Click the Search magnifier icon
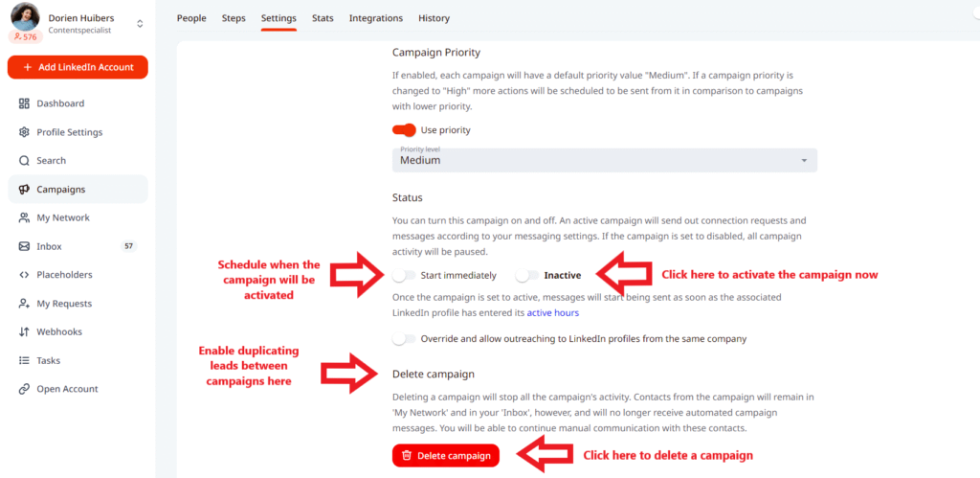 pos(25,161)
